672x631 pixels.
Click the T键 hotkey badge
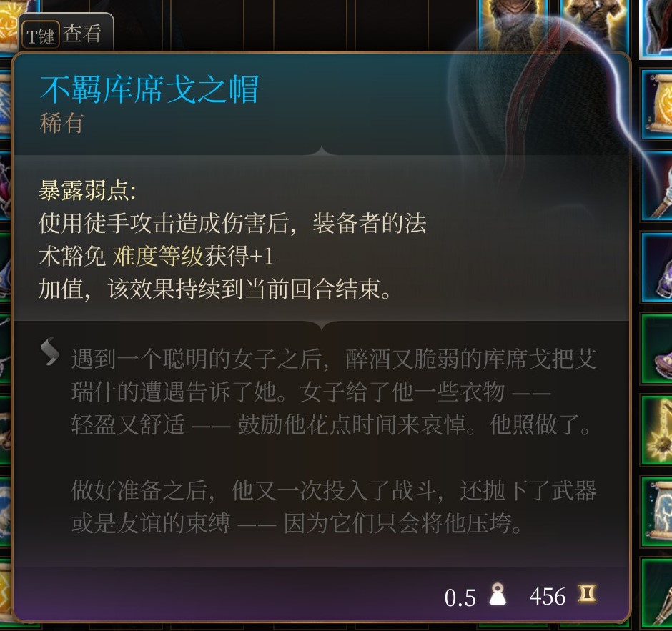pos(40,35)
